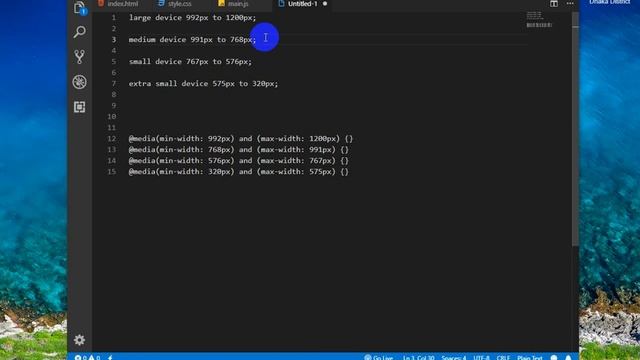
Task: Open the Search panel
Action: click(x=80, y=32)
